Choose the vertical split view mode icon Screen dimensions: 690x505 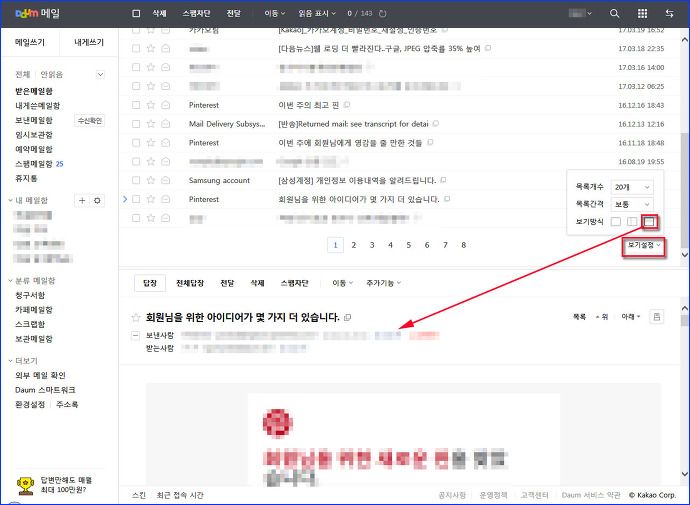(x=632, y=222)
